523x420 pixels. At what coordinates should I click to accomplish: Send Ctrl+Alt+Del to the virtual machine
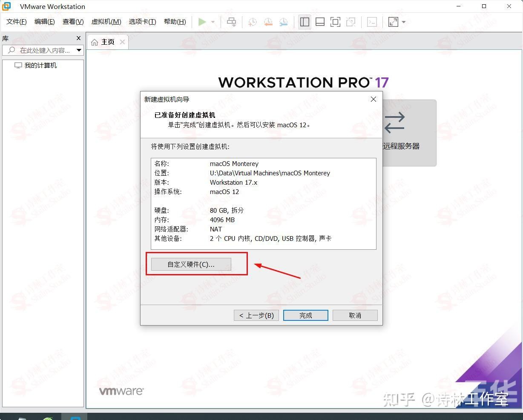pyautogui.click(x=231, y=22)
